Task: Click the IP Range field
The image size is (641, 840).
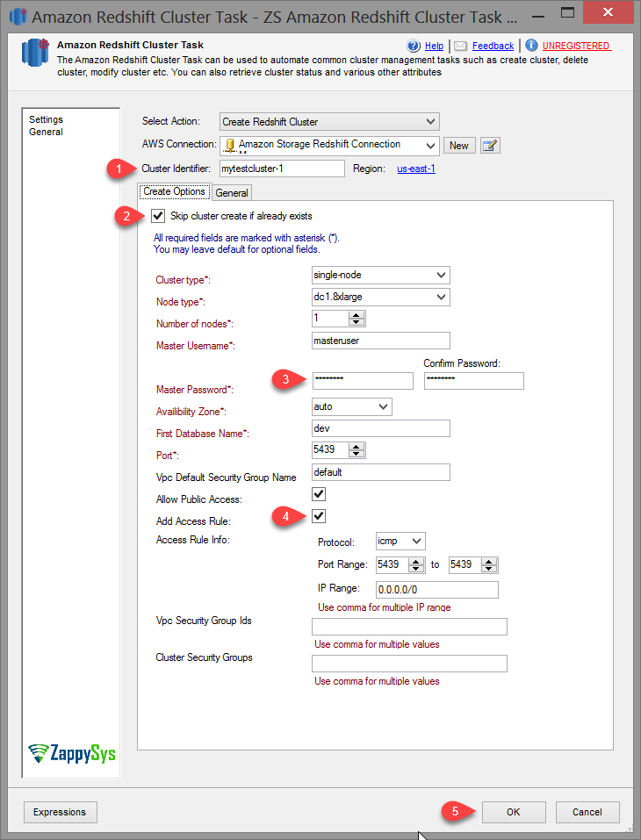Action: 436,590
